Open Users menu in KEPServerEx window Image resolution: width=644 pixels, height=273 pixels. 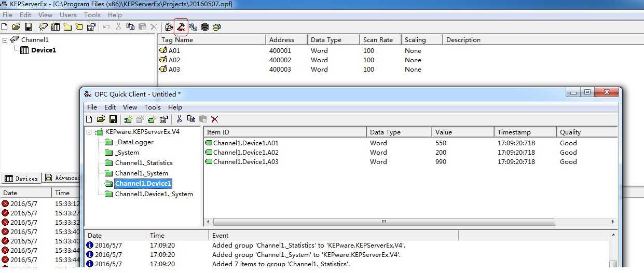pos(68,15)
